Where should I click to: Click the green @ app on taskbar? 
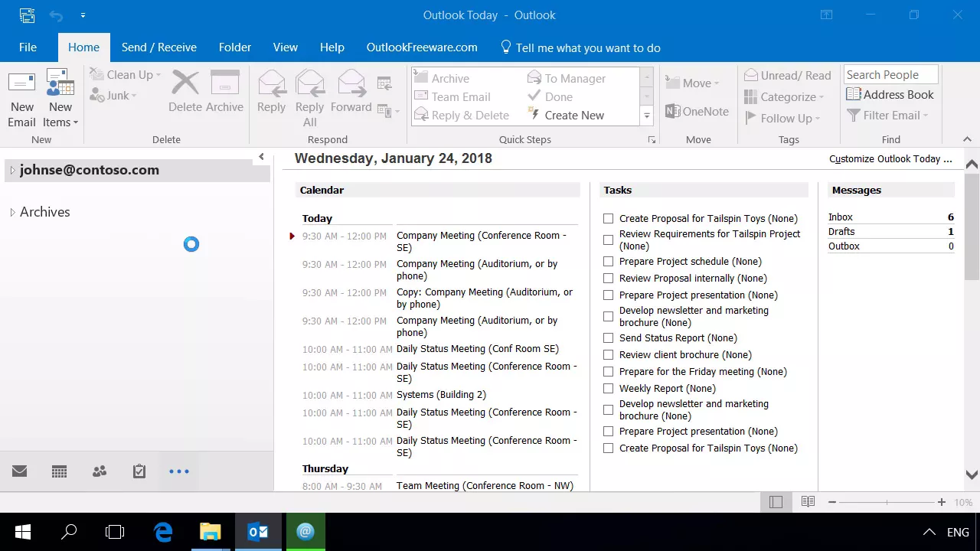coord(305,532)
